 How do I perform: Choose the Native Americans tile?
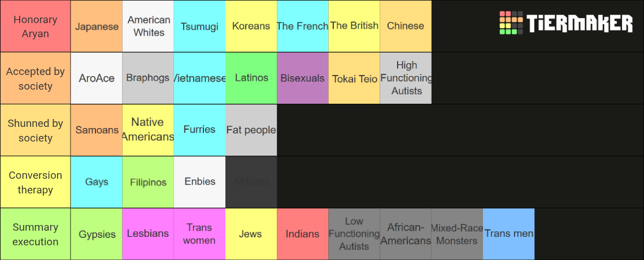[148, 130]
